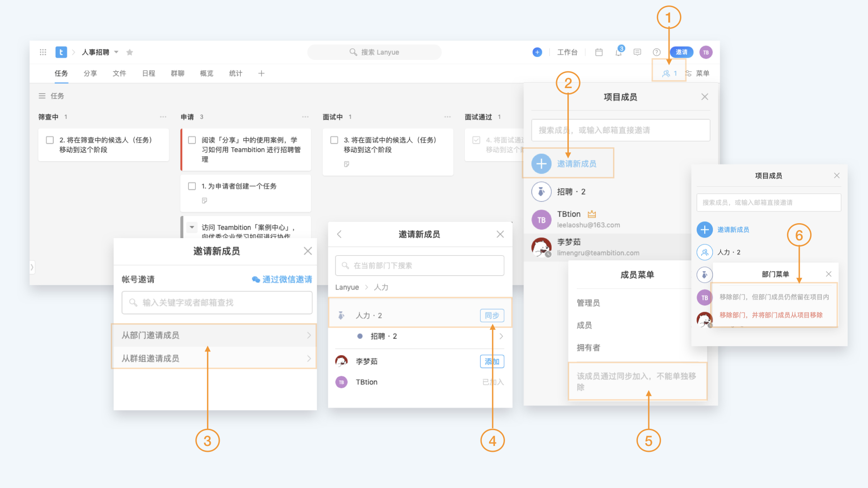Open more options for 面试中 column
This screenshot has height=488, width=868.
pyautogui.click(x=448, y=117)
